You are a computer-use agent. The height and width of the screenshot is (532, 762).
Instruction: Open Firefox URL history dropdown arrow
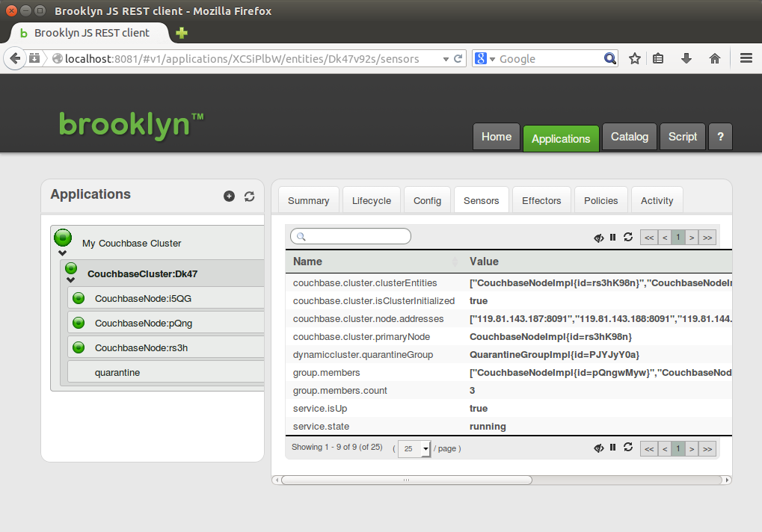[446, 59]
